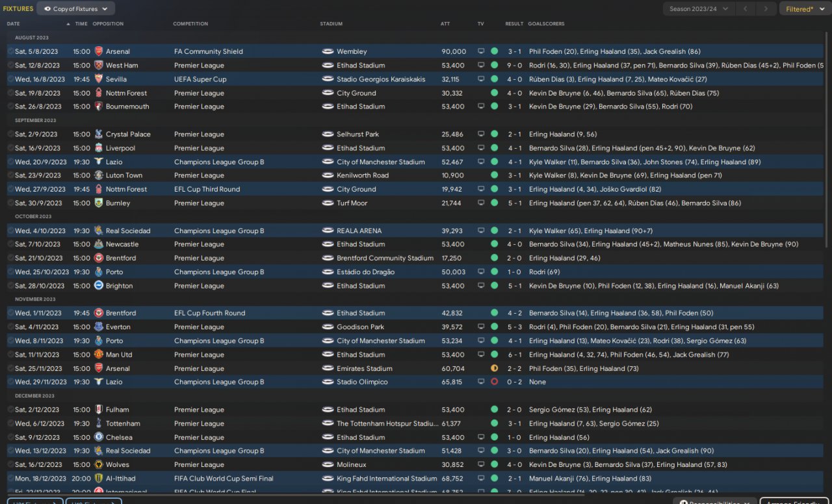This screenshot has height=504, width=832.
Task: Sort fixtures by the Competition column header
Action: (190, 24)
